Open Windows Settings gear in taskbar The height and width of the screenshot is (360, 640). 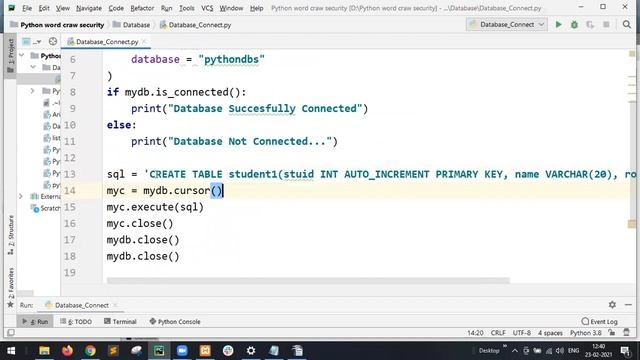[x=251, y=350]
